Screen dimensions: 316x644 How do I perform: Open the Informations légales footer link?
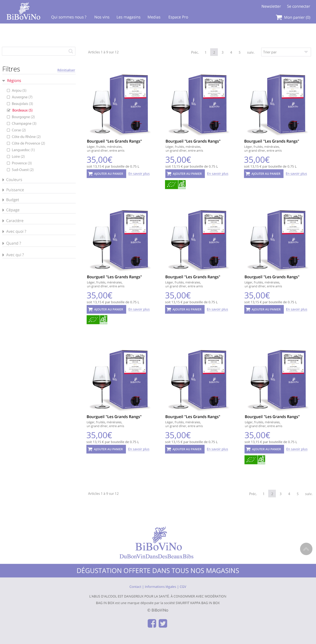(x=160, y=587)
